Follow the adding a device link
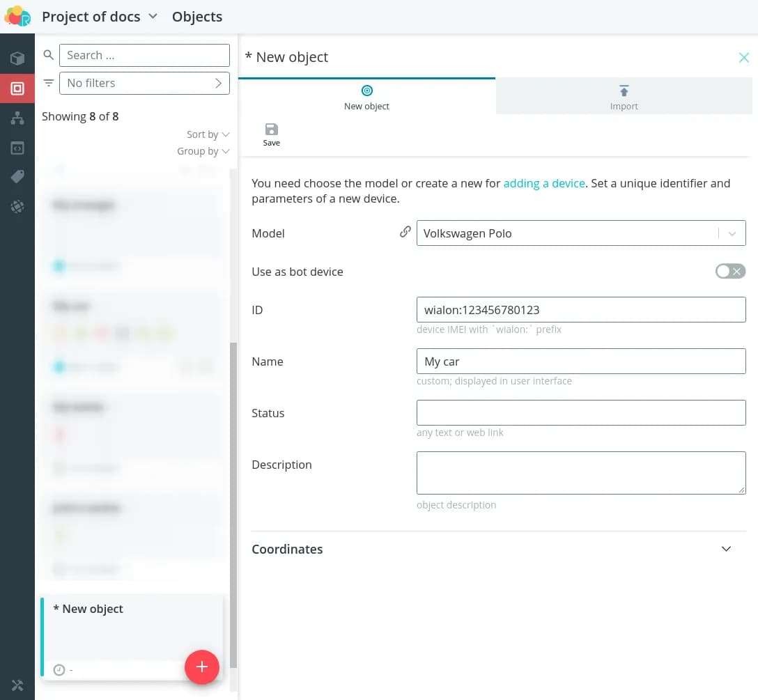This screenshot has height=700, width=758. pyautogui.click(x=544, y=183)
